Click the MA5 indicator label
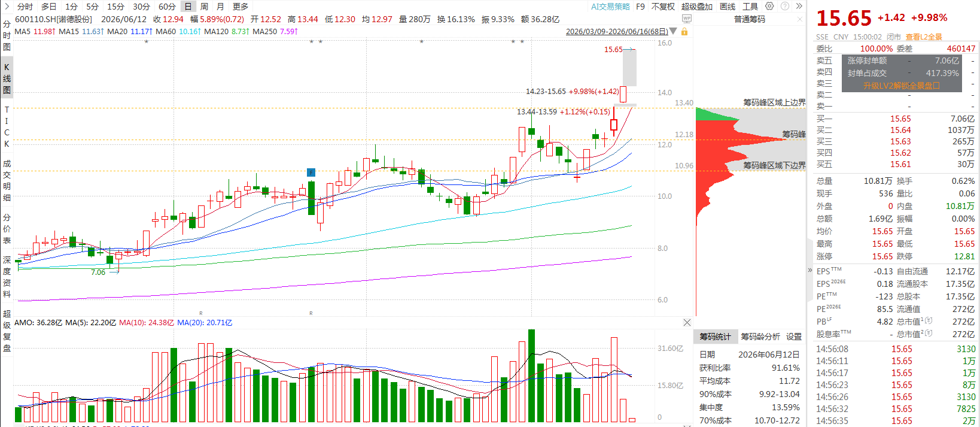 tap(22, 31)
